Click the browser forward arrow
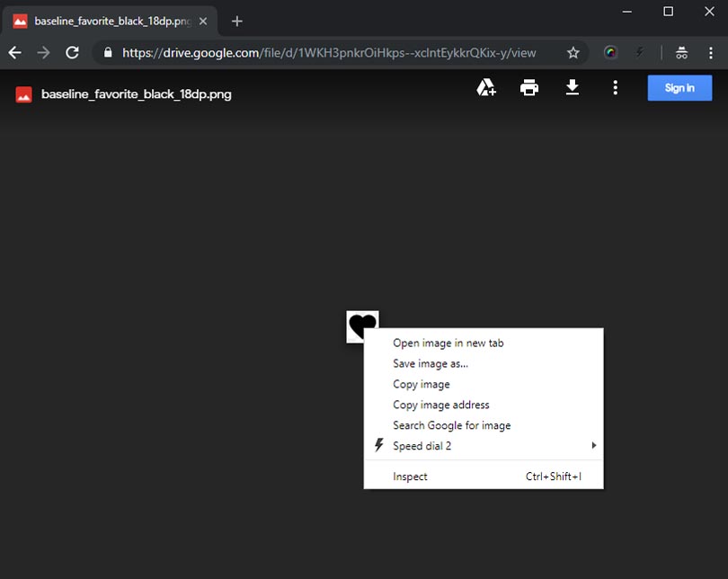The width and height of the screenshot is (728, 579). pyautogui.click(x=43, y=52)
